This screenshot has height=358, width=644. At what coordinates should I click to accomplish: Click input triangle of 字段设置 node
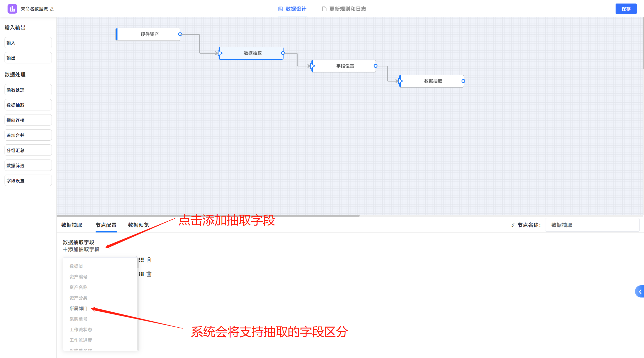tap(313, 66)
